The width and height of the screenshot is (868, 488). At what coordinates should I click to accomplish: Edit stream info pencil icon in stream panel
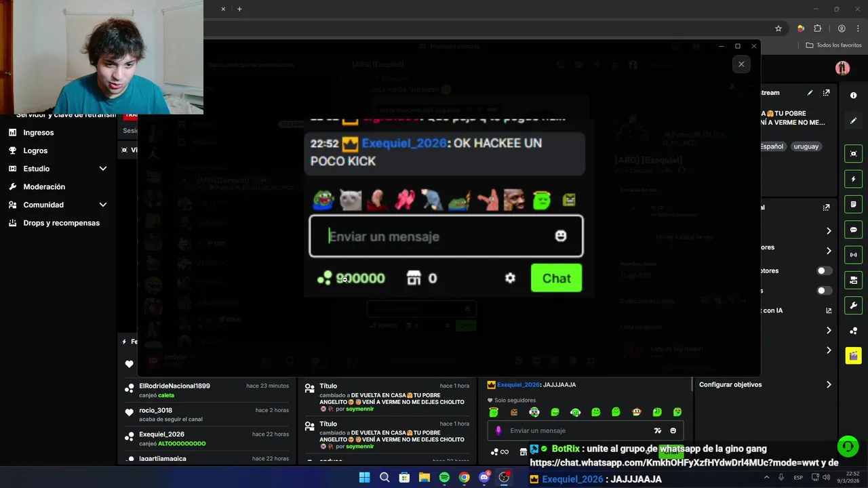(810, 93)
